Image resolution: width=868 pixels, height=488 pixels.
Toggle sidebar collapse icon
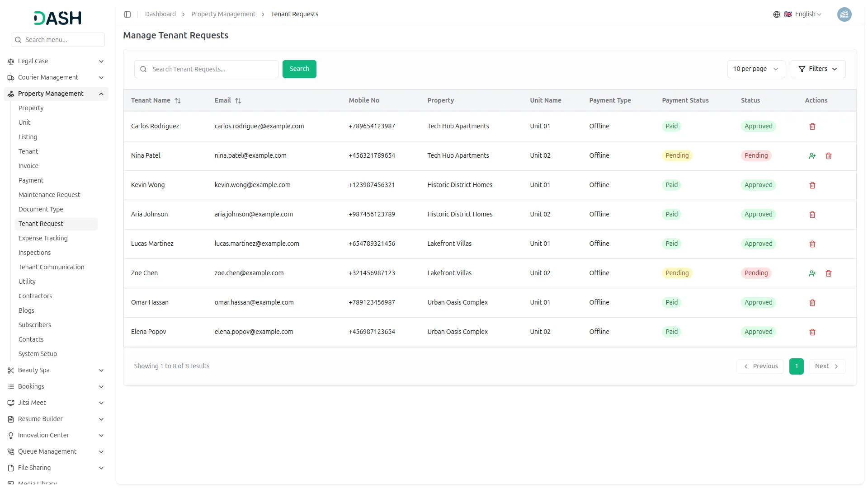click(x=127, y=14)
